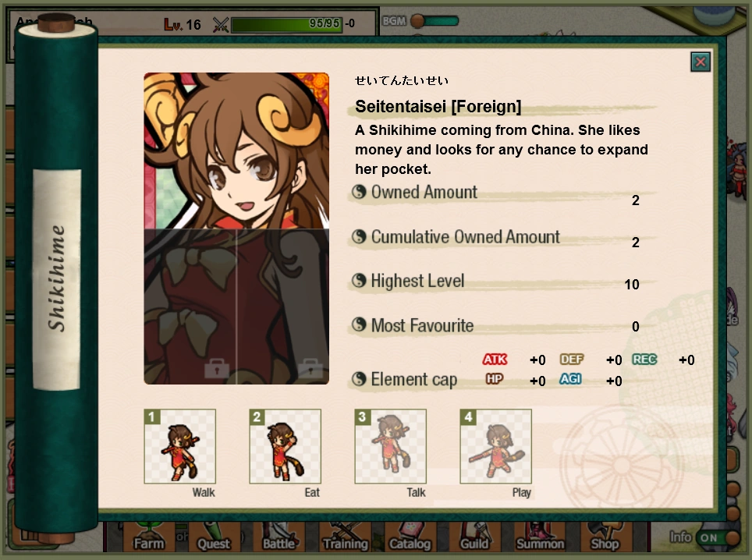Close the Shikihime detail scroll window
Image resolution: width=752 pixels, height=560 pixels.
click(x=701, y=62)
